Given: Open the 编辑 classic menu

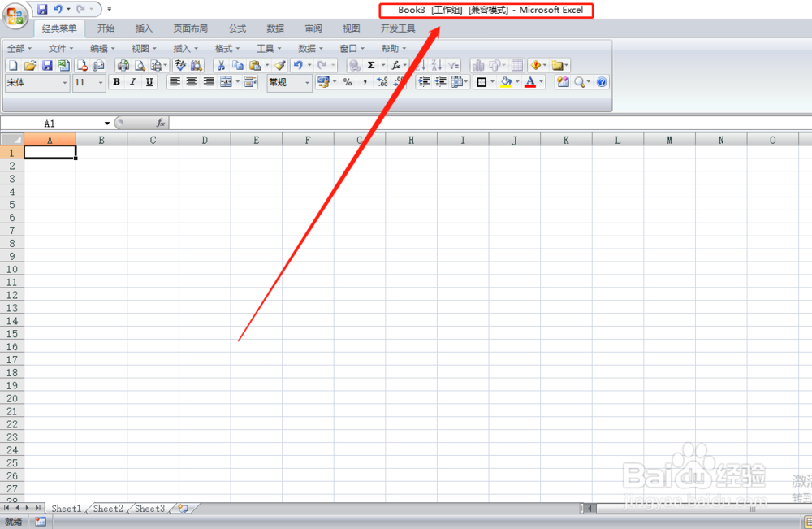Looking at the screenshot, I should coord(102,49).
